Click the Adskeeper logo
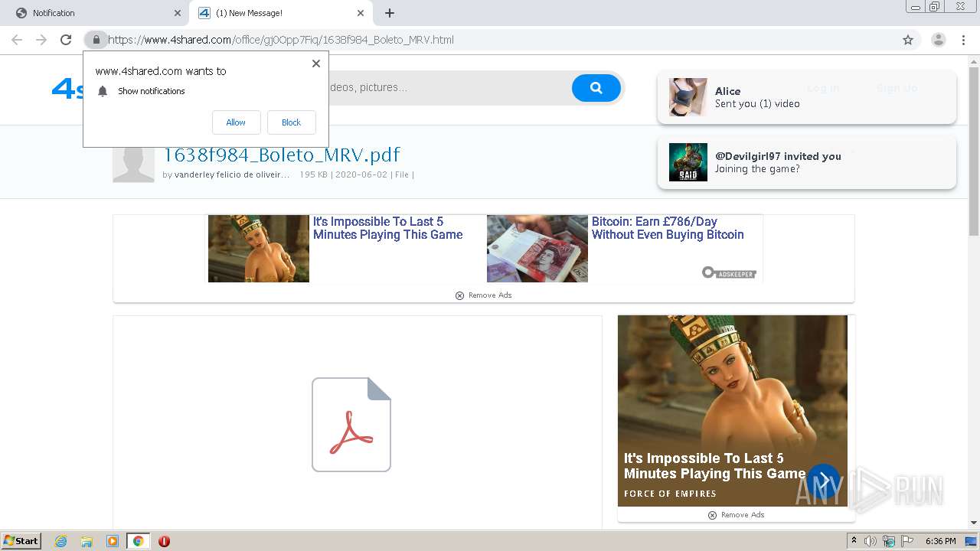The image size is (980, 551). tap(729, 273)
